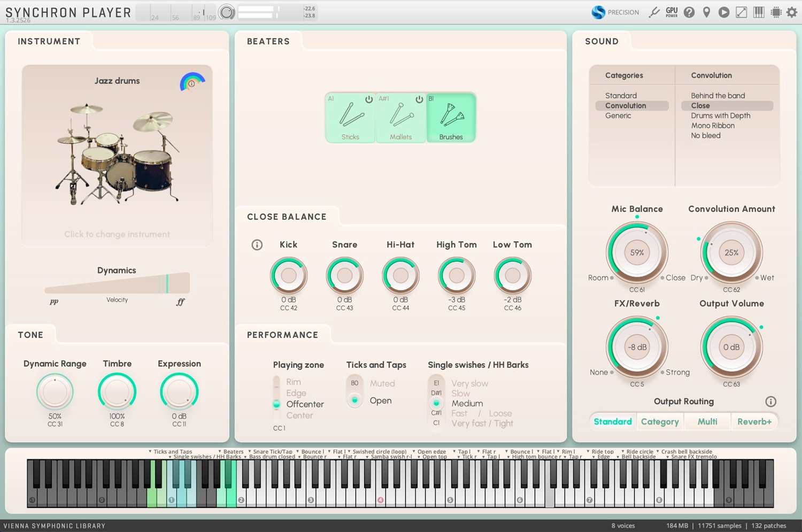Screen dimensions: 802x532
Task: Open the Output Routing info icon
Action: click(770, 402)
